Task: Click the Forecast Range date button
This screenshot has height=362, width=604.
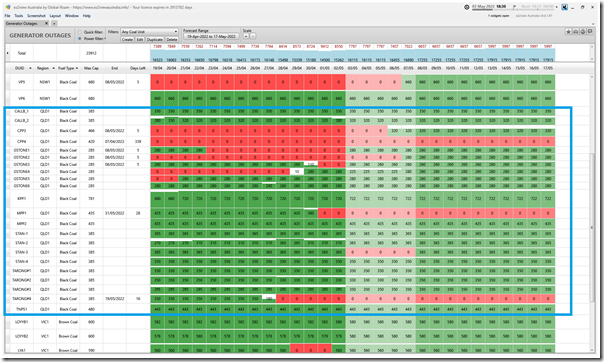Action: click(211, 36)
